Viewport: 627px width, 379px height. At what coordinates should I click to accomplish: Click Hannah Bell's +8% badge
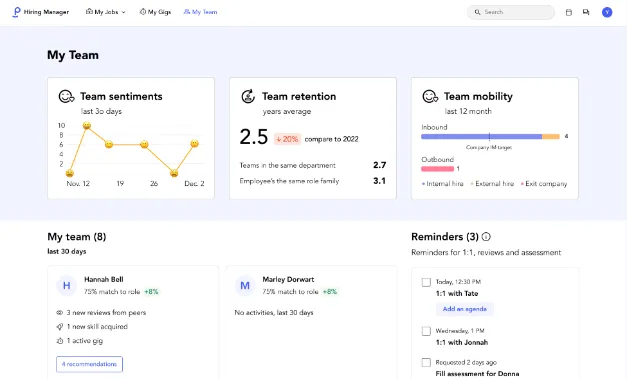pyautogui.click(x=151, y=292)
